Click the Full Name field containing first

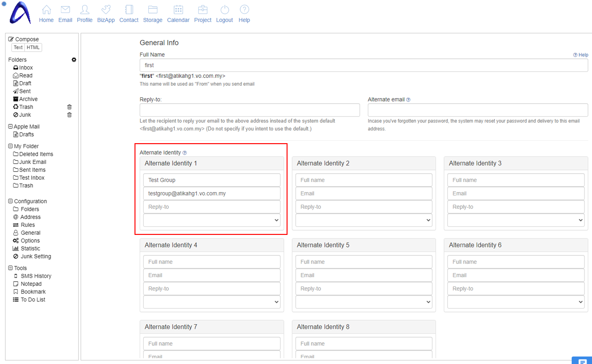pyautogui.click(x=364, y=65)
